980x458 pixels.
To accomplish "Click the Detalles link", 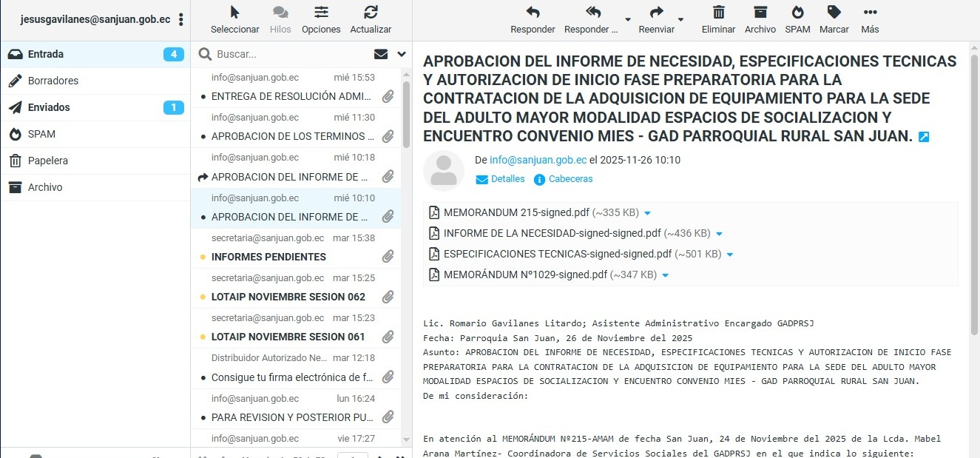I will click(501, 179).
